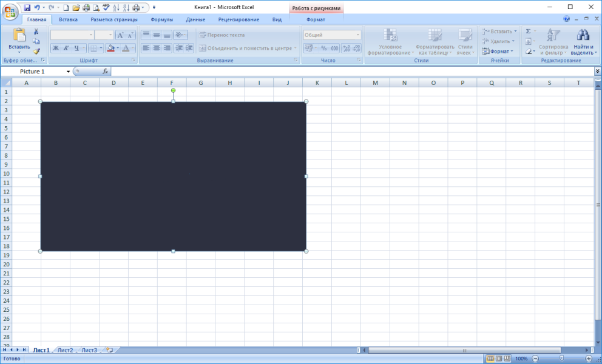Toggle align text left
Viewport: 602px width, 364px height.
(x=146, y=48)
